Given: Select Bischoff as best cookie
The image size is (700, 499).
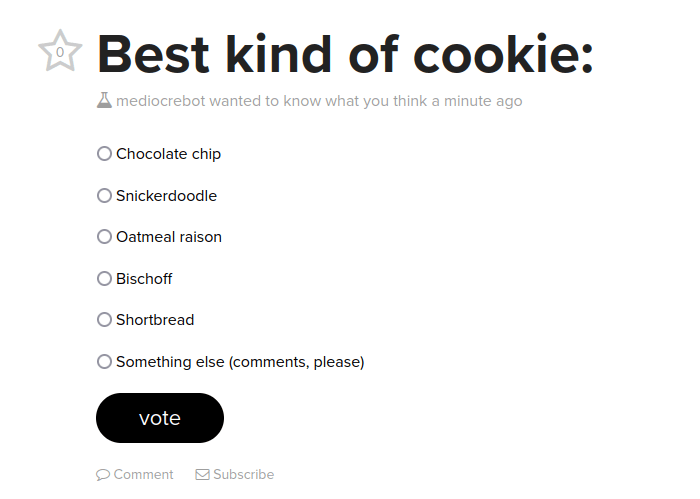Looking at the screenshot, I should click(104, 279).
